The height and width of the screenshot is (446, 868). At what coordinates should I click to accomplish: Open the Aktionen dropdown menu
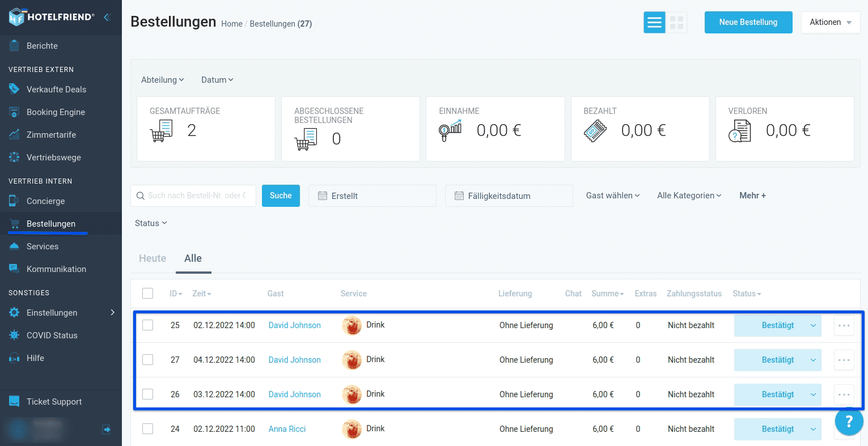pyautogui.click(x=830, y=23)
